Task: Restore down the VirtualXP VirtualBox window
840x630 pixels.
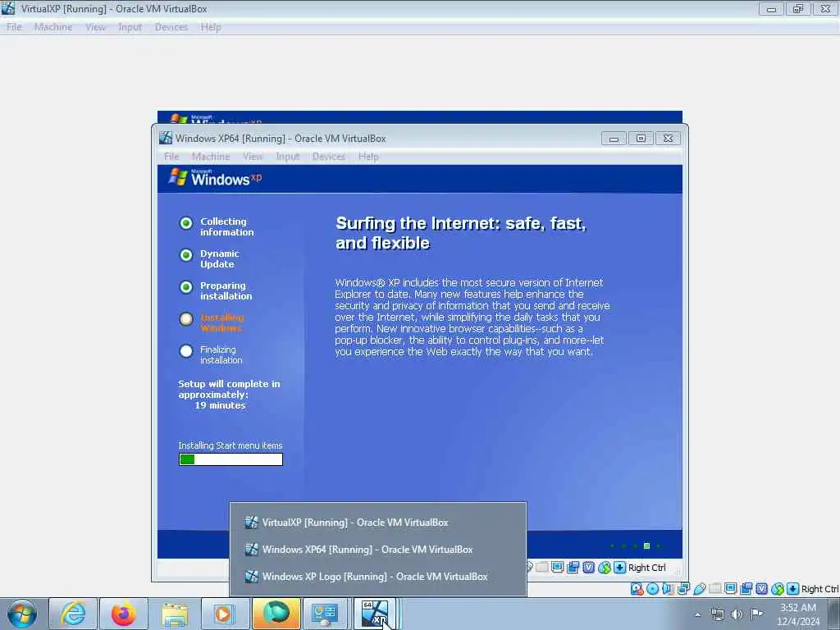Action: click(798, 9)
